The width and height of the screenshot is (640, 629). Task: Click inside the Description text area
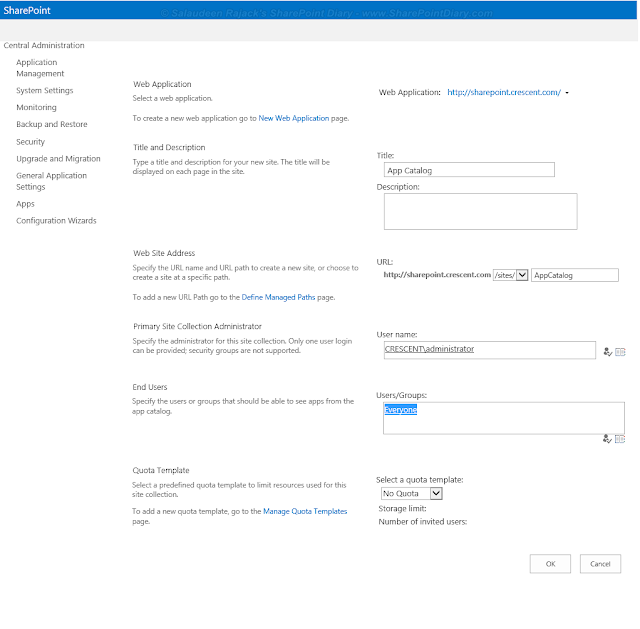pos(480,211)
